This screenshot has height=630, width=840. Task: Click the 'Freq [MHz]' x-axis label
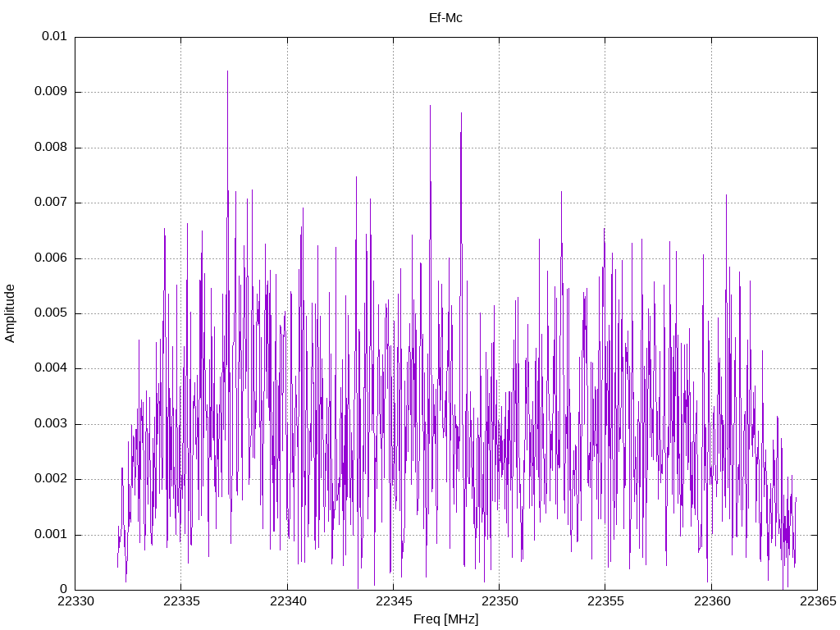(445, 619)
